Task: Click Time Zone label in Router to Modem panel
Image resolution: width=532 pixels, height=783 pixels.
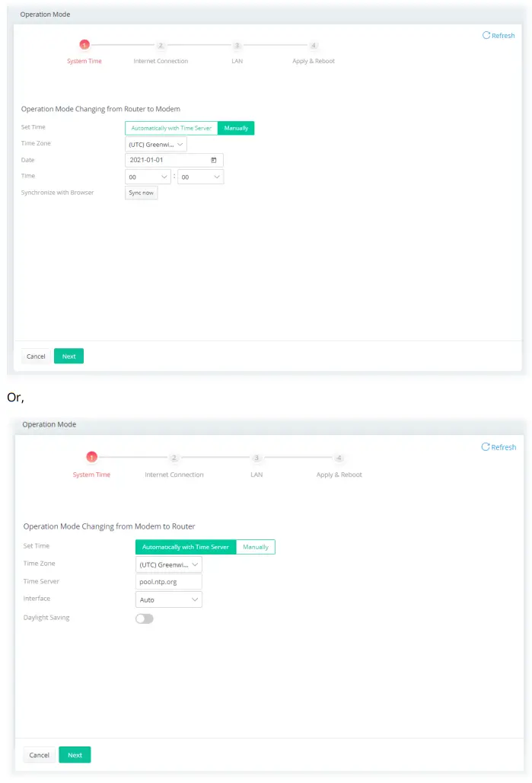Action: tap(36, 143)
